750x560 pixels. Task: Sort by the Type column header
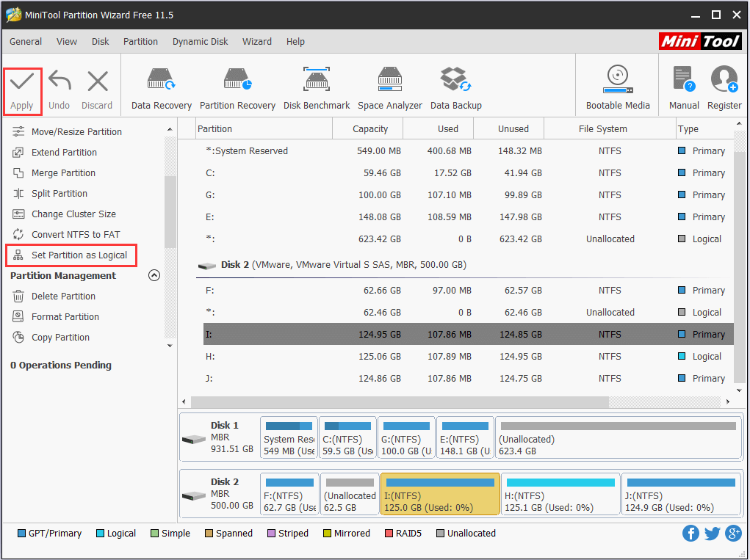704,128
